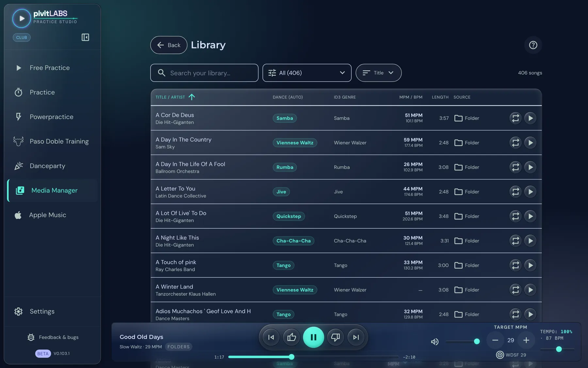
Task: Decrease target MPM with minus button
Action: (x=495, y=340)
